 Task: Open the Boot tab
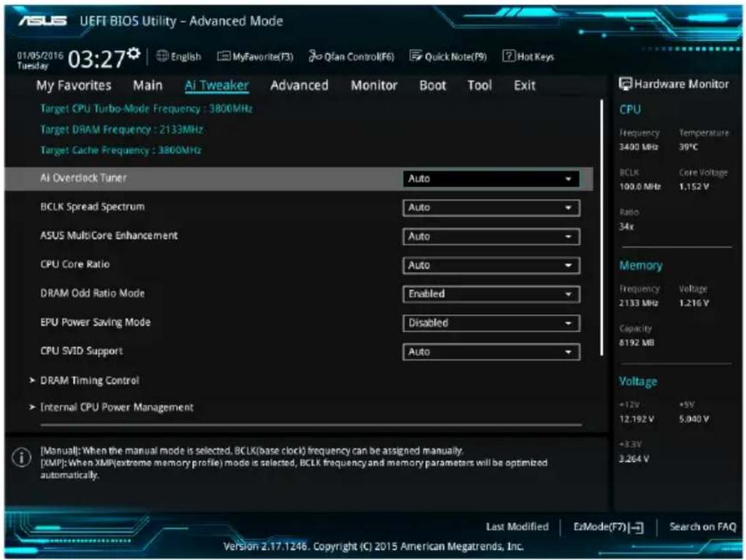(x=432, y=86)
